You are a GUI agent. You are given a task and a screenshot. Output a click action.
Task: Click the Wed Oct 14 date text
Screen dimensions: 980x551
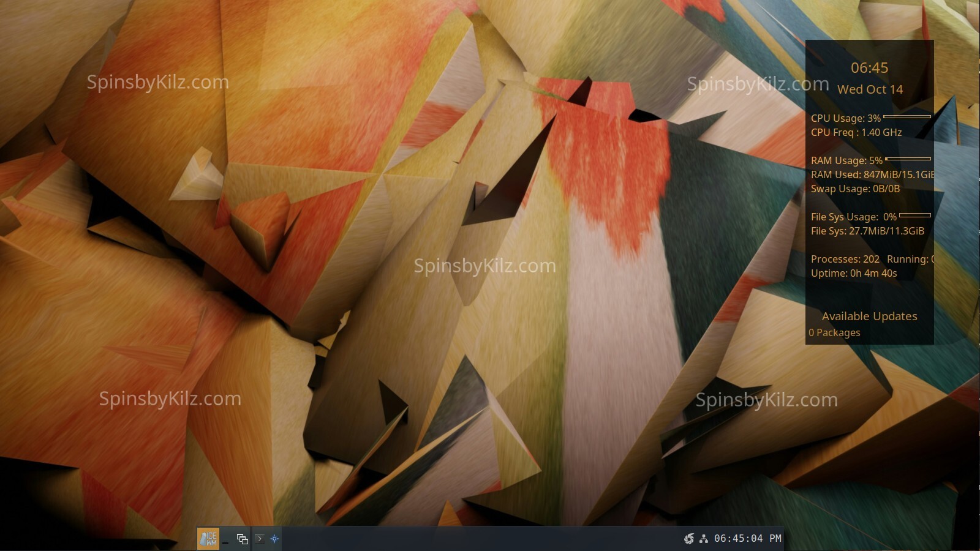pos(870,89)
